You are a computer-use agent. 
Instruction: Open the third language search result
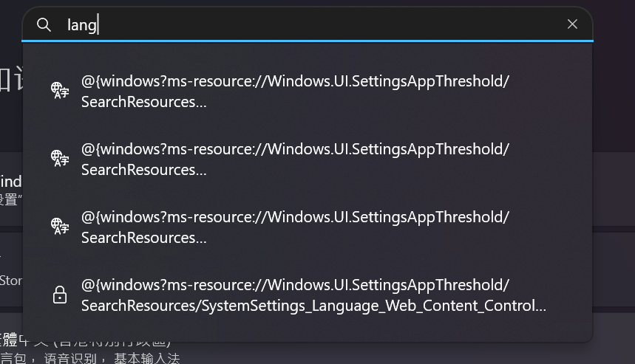click(x=308, y=227)
